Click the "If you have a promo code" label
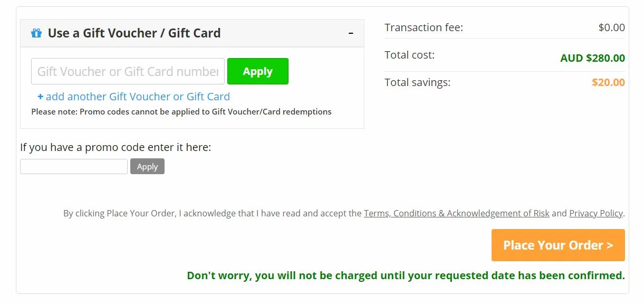Image resolution: width=644 pixels, height=304 pixels. (116, 147)
